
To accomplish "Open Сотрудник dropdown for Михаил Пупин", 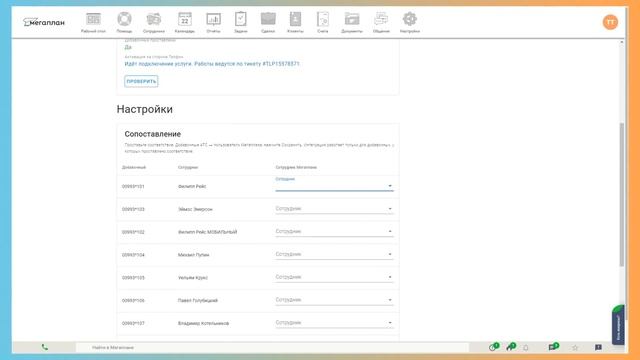I will coord(334,254).
